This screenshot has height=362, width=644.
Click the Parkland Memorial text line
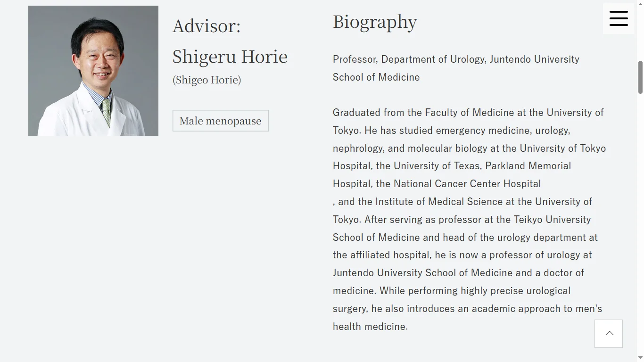click(452, 166)
